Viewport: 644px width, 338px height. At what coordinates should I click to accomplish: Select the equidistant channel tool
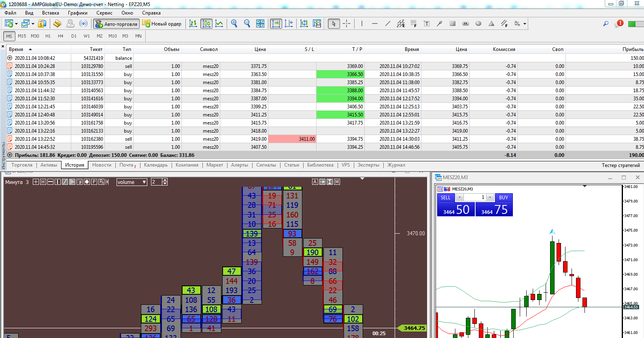(x=401, y=24)
